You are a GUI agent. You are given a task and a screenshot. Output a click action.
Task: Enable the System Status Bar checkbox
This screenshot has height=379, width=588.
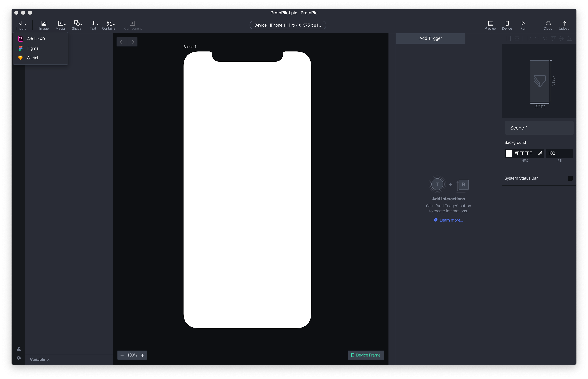tap(570, 178)
